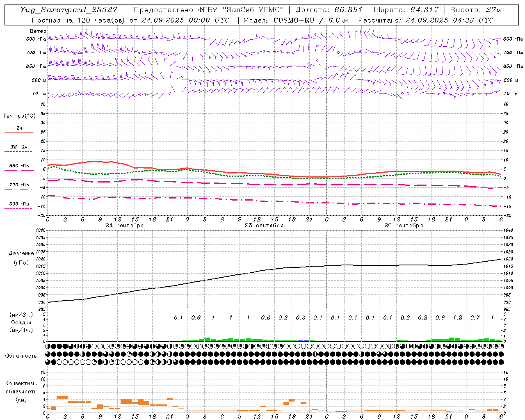Select the precipitation value 1.3
The image size is (525, 420).
(x=457, y=317)
